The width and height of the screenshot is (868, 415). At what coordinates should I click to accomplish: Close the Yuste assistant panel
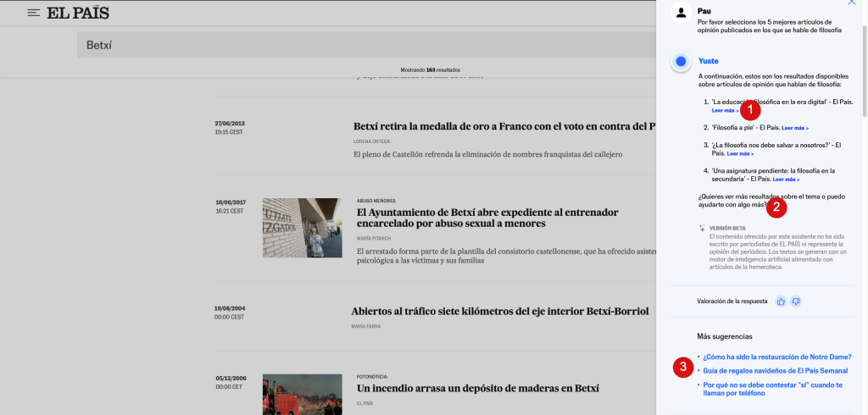coord(851,3)
